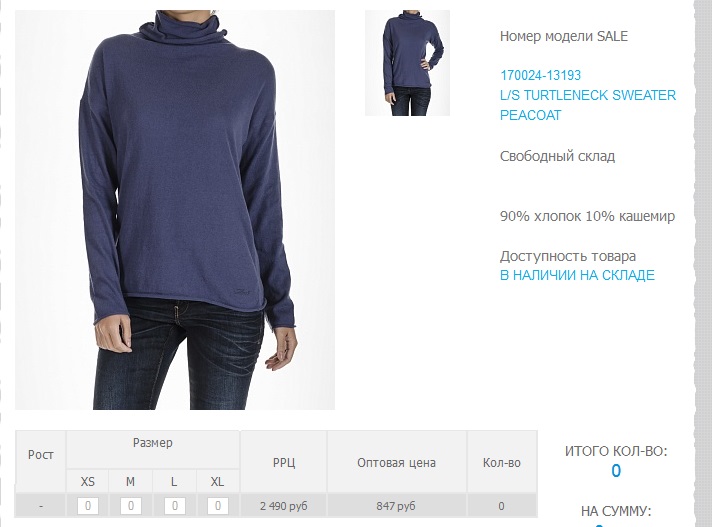This screenshot has width=712, height=527.
Task: Focus the M size quantity field
Action: [x=131, y=506]
